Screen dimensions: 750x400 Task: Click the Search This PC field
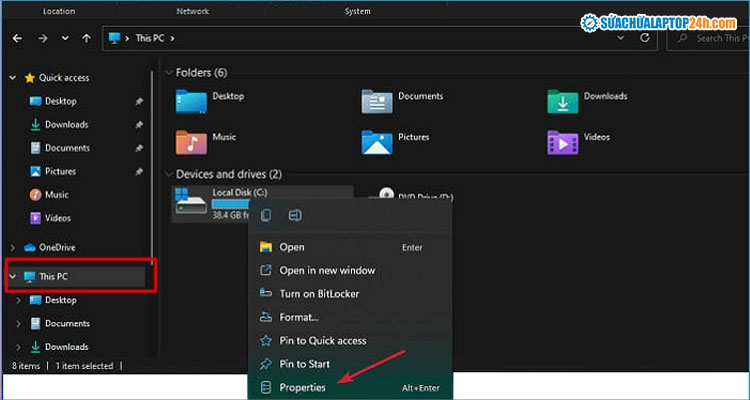coord(715,38)
